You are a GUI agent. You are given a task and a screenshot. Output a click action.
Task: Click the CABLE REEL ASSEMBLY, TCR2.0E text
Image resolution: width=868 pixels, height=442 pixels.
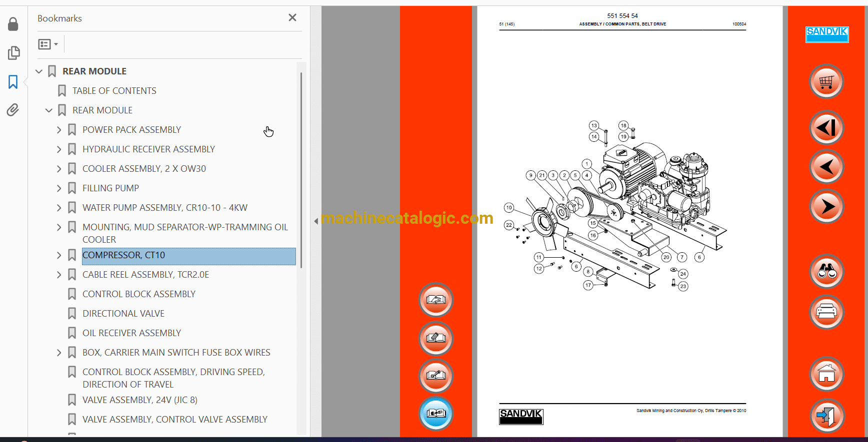click(145, 275)
